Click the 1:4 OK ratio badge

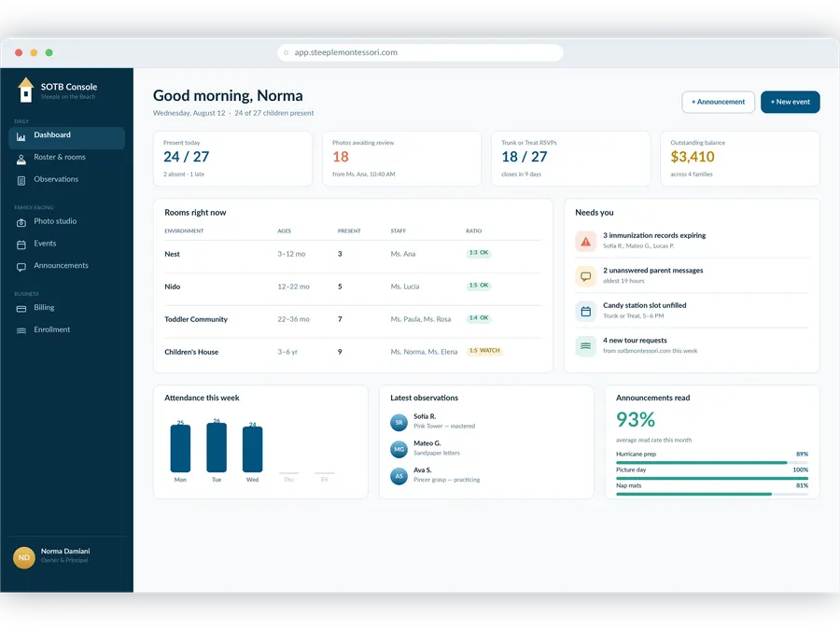coord(479,317)
